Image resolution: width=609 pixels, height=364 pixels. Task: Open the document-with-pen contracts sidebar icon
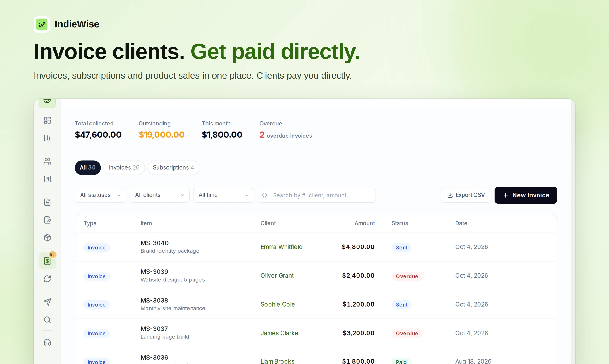click(x=47, y=220)
